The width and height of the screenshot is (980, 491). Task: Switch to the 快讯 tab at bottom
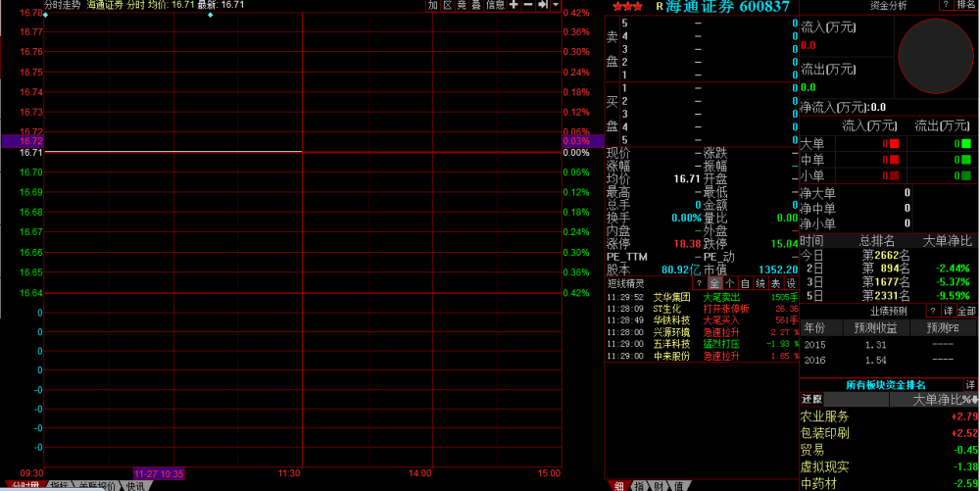coord(135,486)
